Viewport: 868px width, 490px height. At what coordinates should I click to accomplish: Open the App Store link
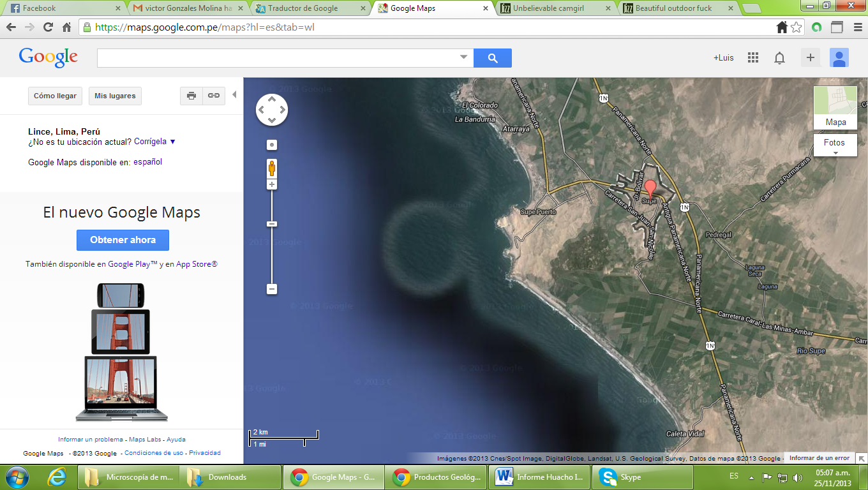197,264
